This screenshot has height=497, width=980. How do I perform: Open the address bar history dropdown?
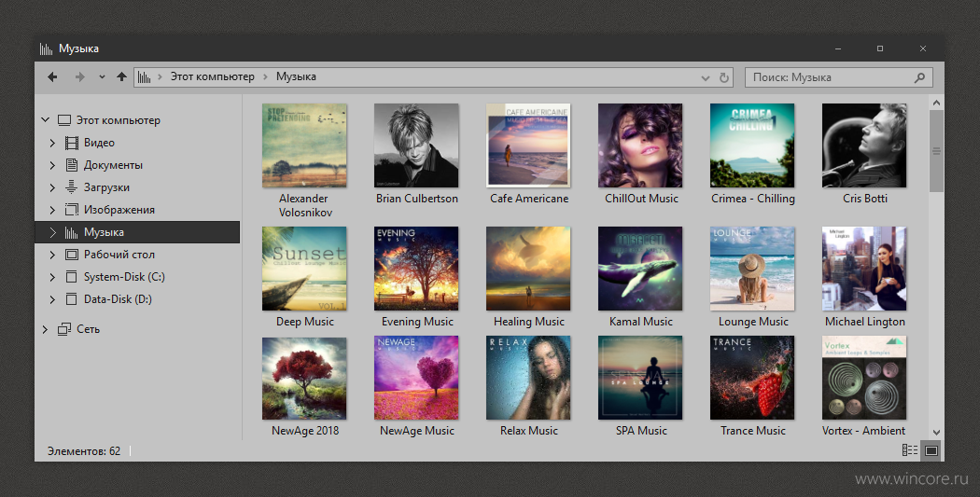tap(706, 78)
